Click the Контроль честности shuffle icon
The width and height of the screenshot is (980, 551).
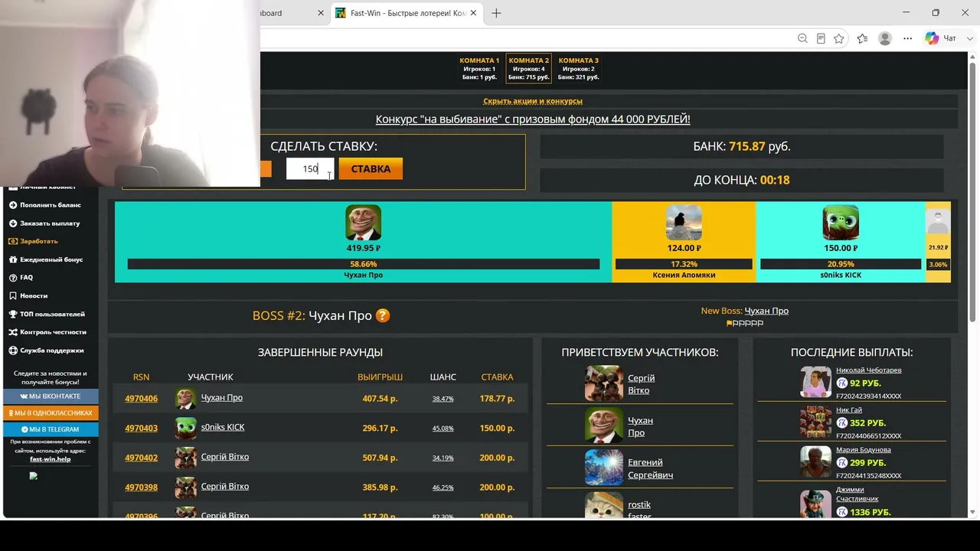(x=13, y=332)
